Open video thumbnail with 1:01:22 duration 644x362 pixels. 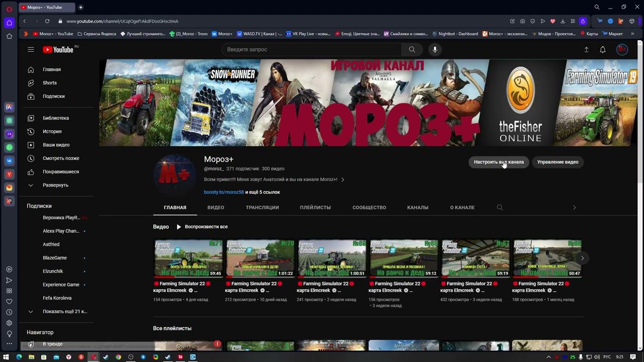click(x=260, y=258)
